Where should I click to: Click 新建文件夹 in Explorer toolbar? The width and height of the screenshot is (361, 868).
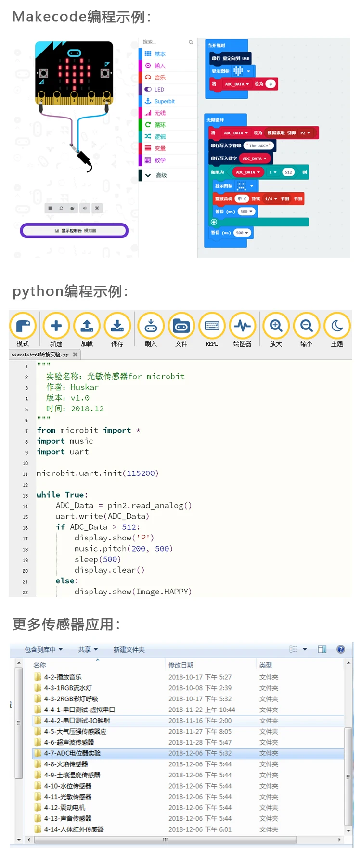point(129,650)
